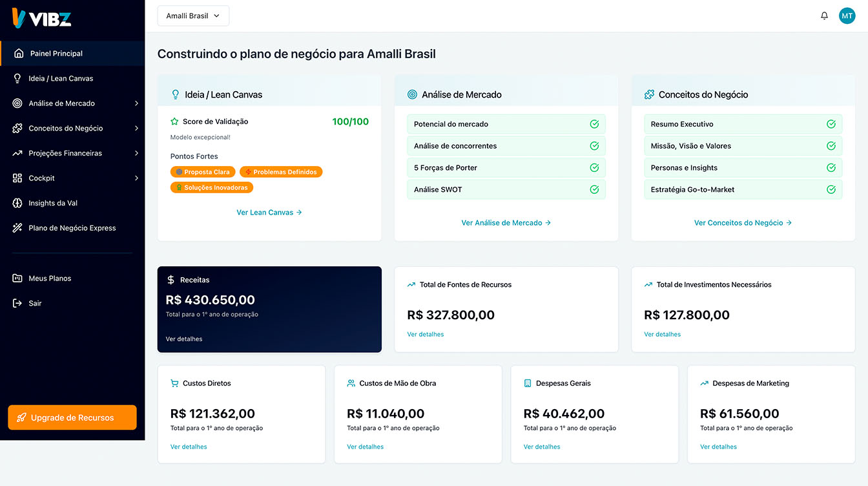This screenshot has height=486, width=868.
Task: Select Painel Principal in sidebar
Action: pyautogui.click(x=56, y=54)
